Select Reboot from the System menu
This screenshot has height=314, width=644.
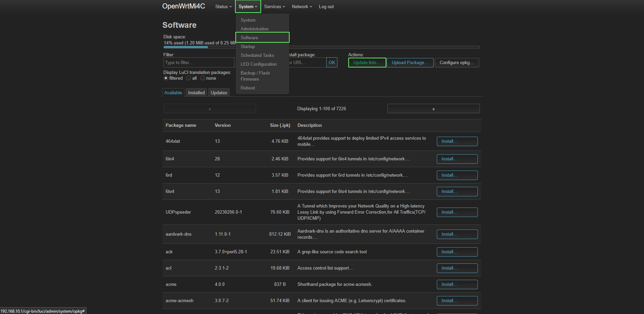tap(262, 88)
